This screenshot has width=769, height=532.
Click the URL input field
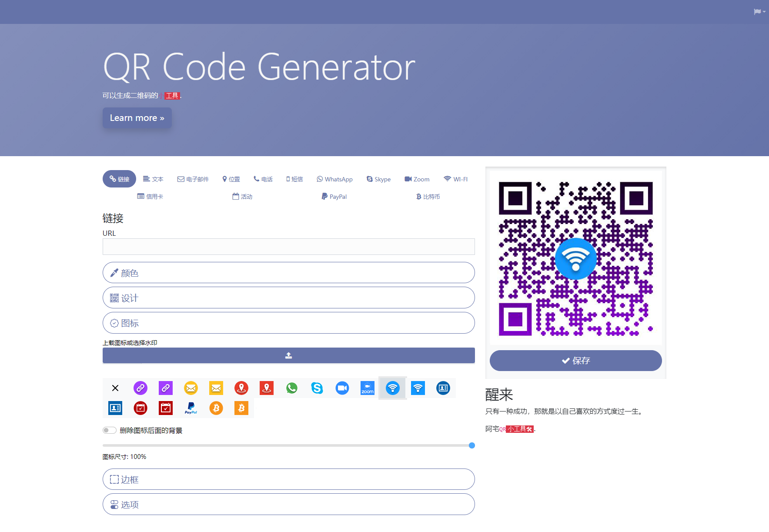(x=288, y=247)
